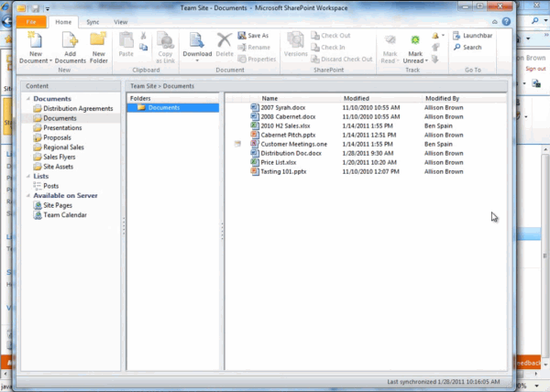Viewport: 550px width, 392px height.
Task: Select Documents folder in Folders pane
Action: pos(173,107)
